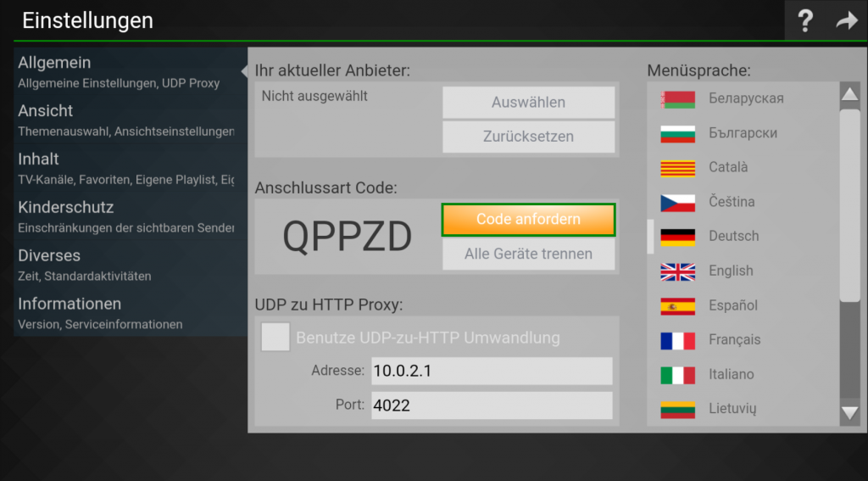Select the Czech flag icon
Image resolution: width=868 pixels, height=481 pixels.
point(677,203)
